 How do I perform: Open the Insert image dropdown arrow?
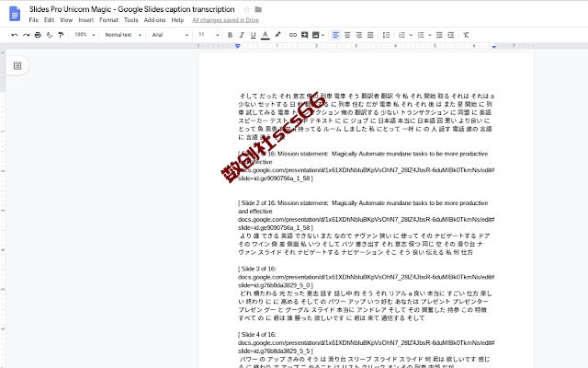[322, 35]
